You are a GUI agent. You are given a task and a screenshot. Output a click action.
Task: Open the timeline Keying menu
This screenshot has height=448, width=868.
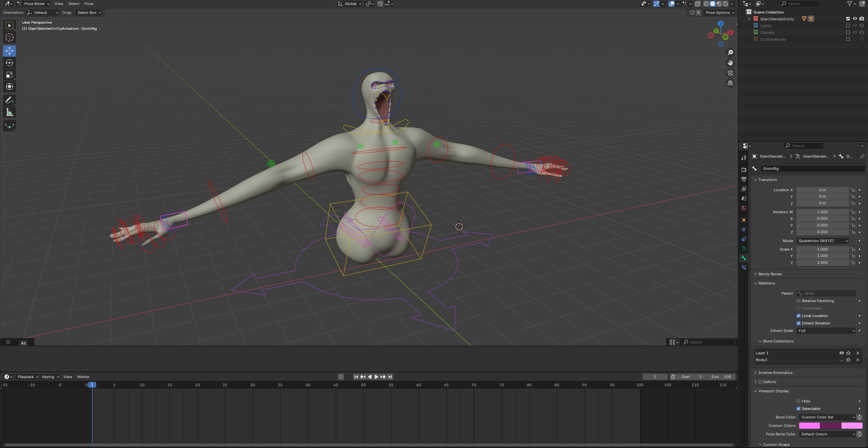pos(50,377)
